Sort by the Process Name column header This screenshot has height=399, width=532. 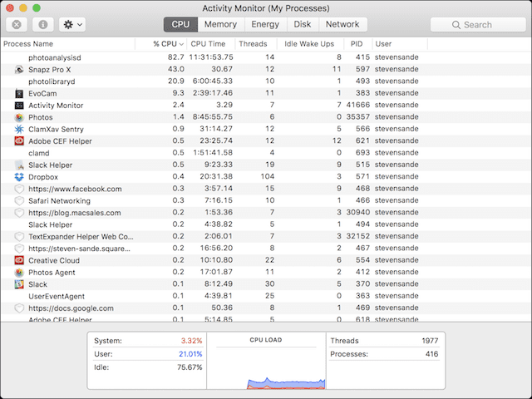coord(28,43)
